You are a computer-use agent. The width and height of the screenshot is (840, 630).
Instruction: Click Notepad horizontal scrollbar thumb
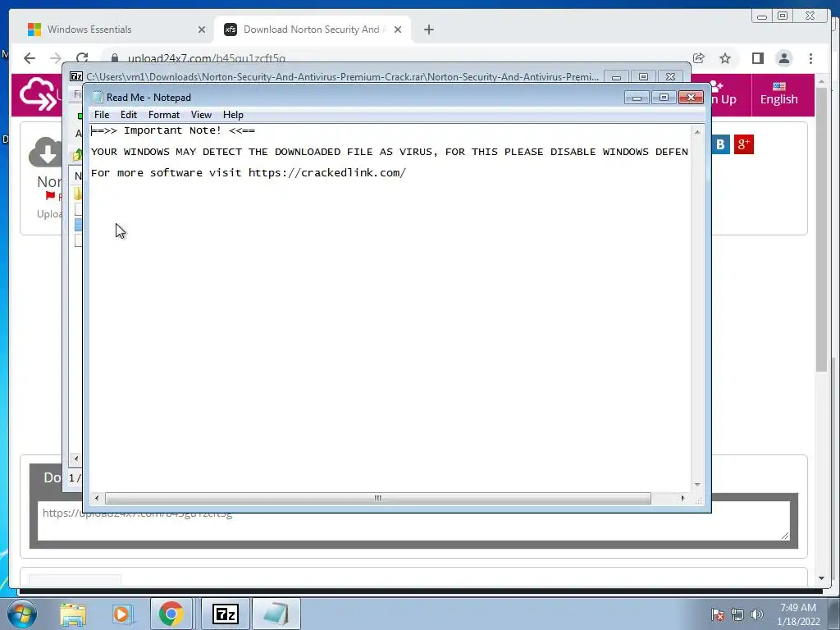[377, 498]
